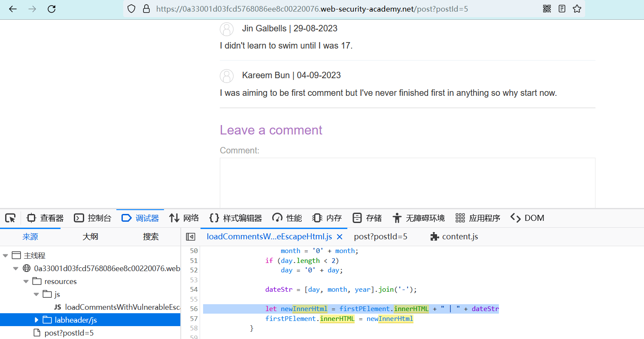
Task: Expand the labheader/js folder
Action: [36, 320]
